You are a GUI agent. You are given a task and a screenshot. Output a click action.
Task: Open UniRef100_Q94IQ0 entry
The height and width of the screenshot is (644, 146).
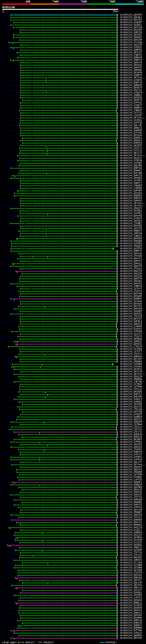coord(131,254)
